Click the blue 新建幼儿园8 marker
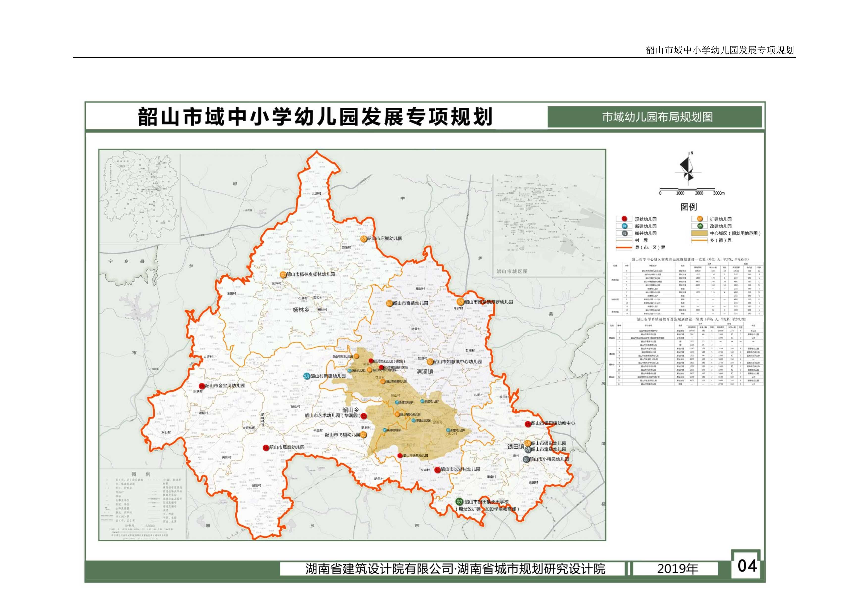This screenshot has width=868, height=614. [448, 430]
